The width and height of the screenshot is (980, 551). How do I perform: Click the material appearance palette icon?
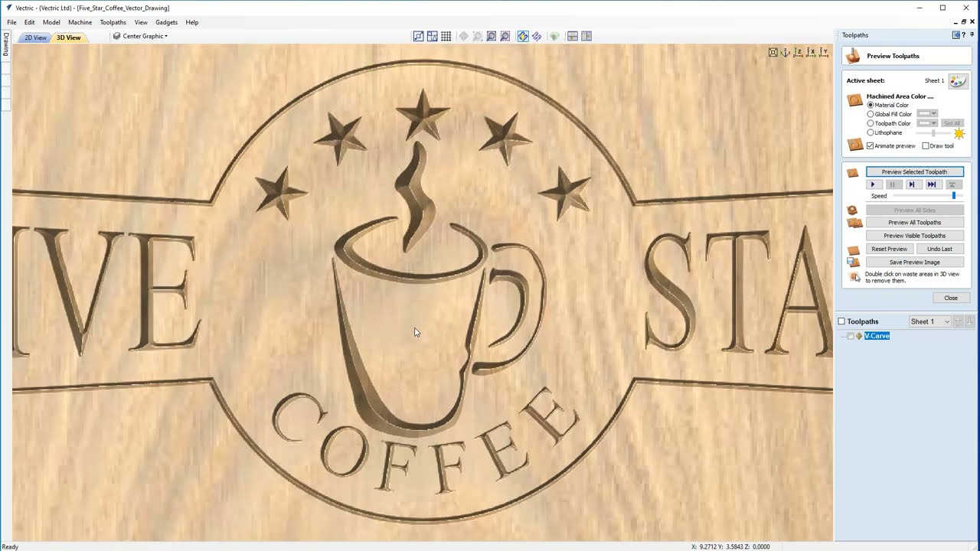coord(959,81)
